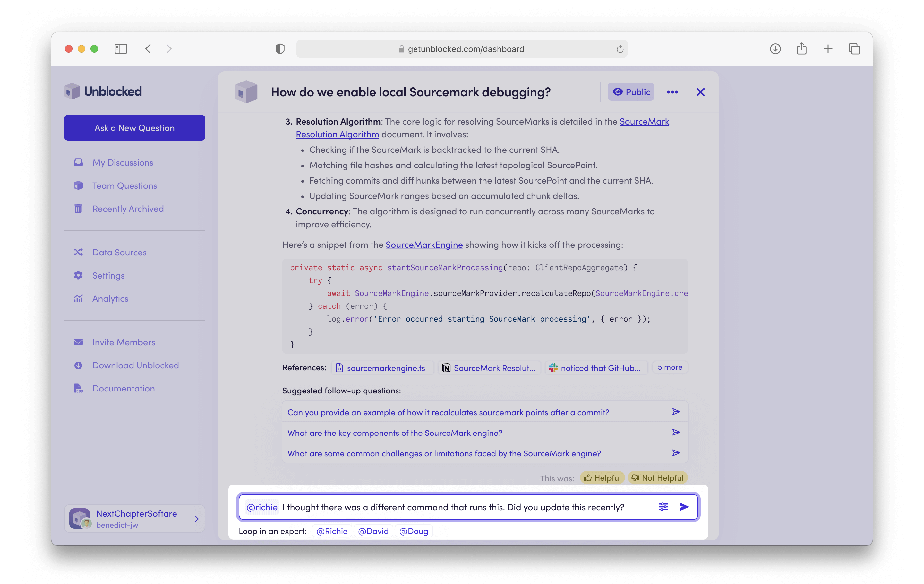Open Analytics
This screenshot has height=584, width=924.
point(110,298)
